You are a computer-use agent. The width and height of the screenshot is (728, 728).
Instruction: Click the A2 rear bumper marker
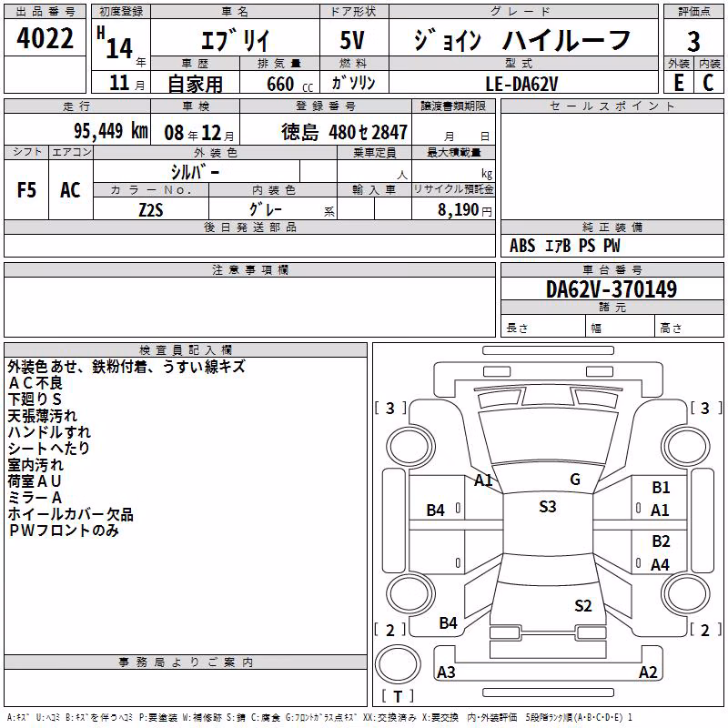(x=648, y=672)
